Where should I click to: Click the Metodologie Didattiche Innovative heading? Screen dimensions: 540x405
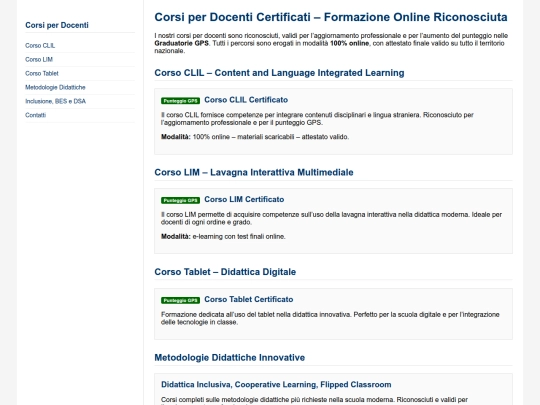coord(230,357)
